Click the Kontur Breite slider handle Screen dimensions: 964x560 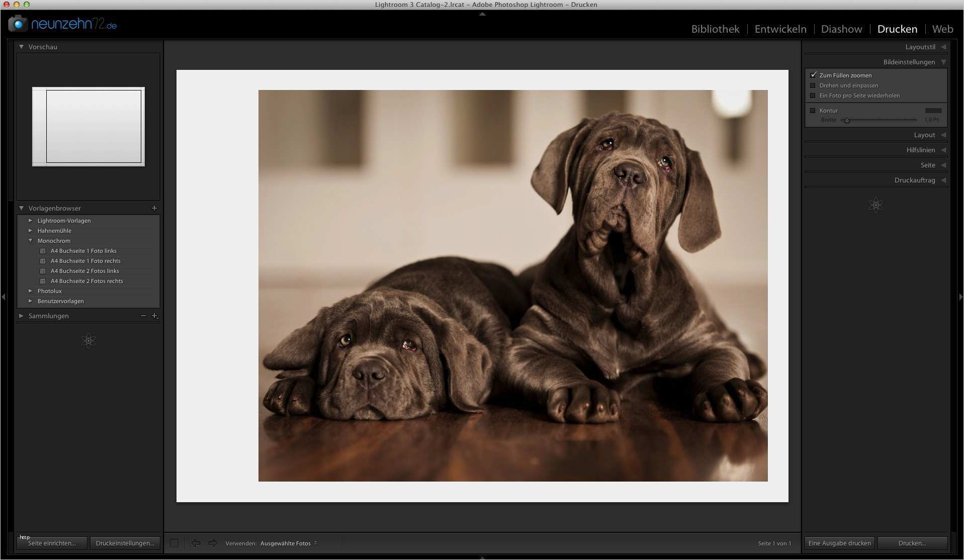[847, 120]
